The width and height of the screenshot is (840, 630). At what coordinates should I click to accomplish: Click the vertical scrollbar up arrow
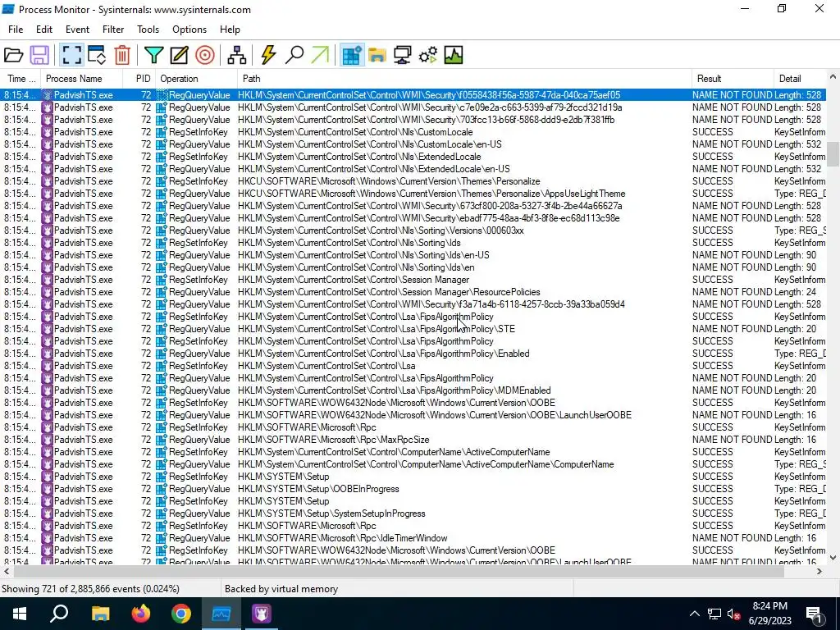coord(833,76)
